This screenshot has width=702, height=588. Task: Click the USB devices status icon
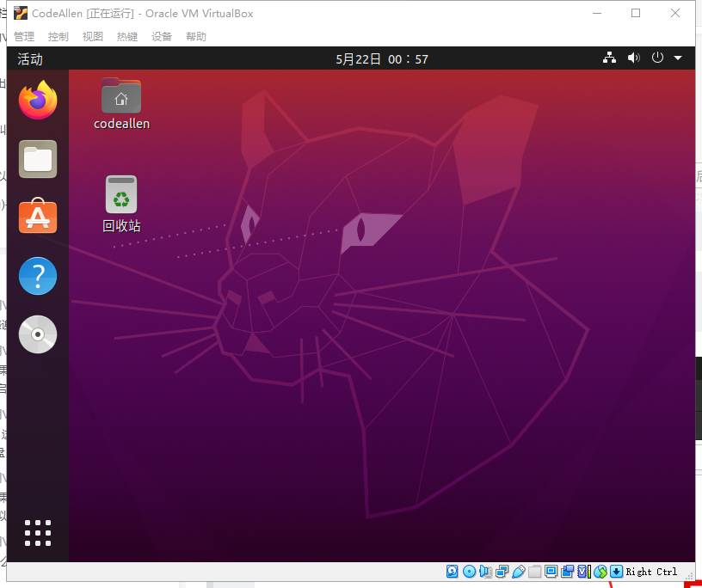519,572
